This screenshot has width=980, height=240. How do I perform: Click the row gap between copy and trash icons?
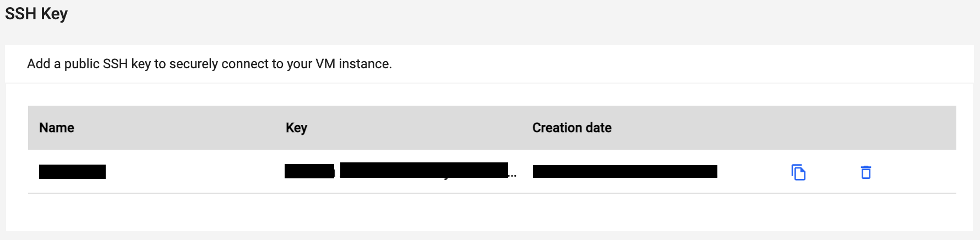pyautogui.click(x=832, y=172)
